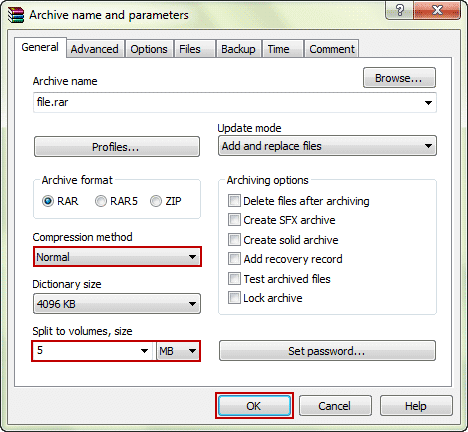Toggle Add recovery record checkbox
Screen dimensions: 468x432
pos(234,259)
